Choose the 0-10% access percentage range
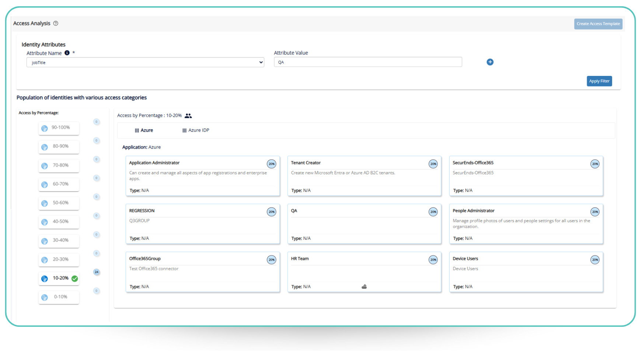The height and width of the screenshot is (364, 642). (x=59, y=297)
